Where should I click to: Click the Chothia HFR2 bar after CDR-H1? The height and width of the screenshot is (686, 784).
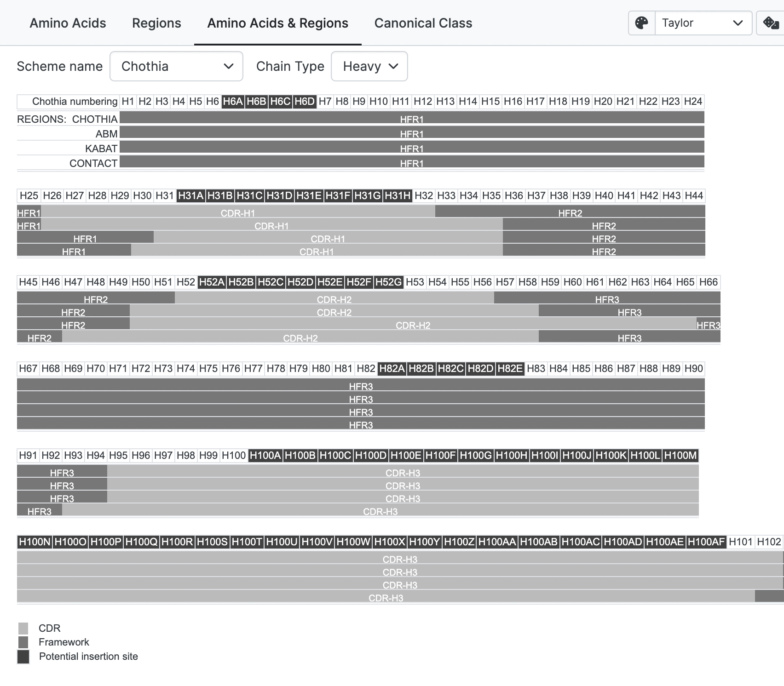[x=570, y=212]
